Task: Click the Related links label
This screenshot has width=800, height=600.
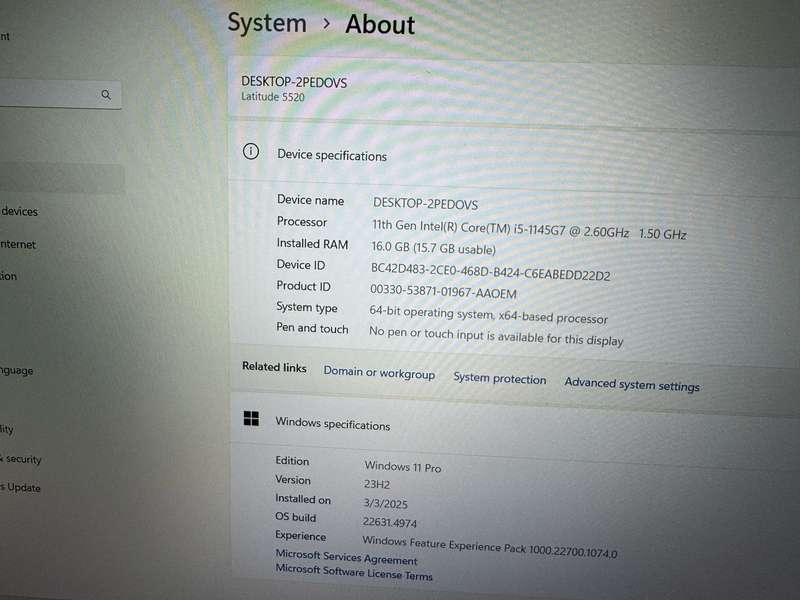Action: (274, 367)
